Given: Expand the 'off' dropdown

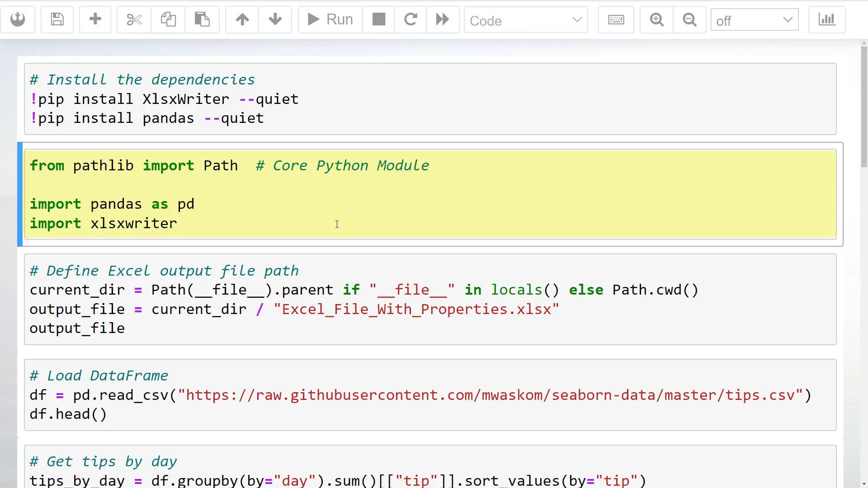Looking at the screenshot, I should [x=754, y=20].
